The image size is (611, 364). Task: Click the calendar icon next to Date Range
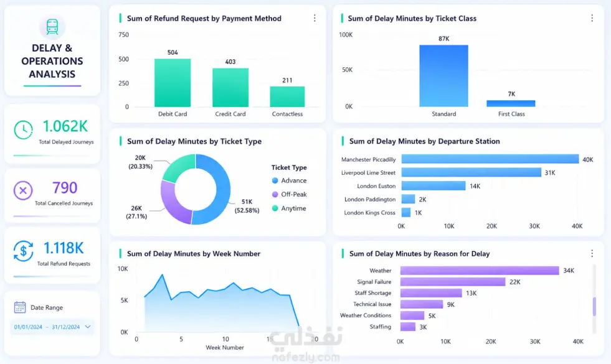[x=20, y=307]
